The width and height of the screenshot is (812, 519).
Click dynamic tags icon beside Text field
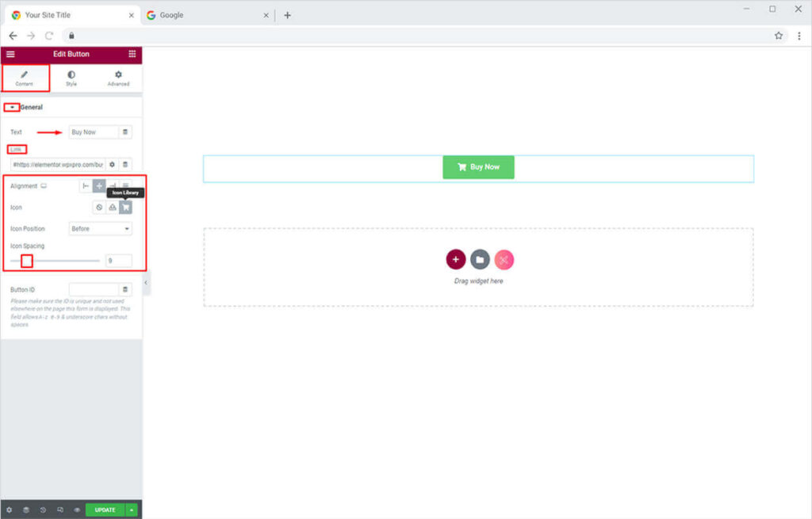[125, 132]
